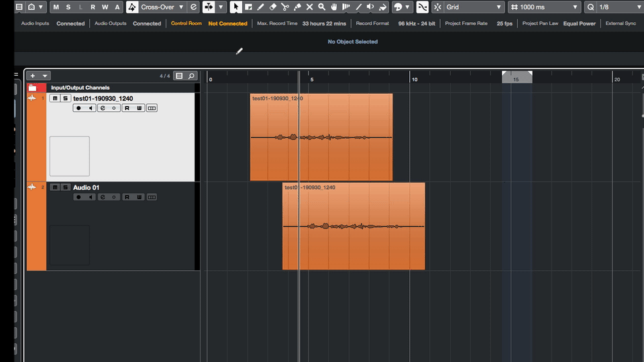Select the Glue tool
This screenshot has height=362, width=644.
coord(297,7)
